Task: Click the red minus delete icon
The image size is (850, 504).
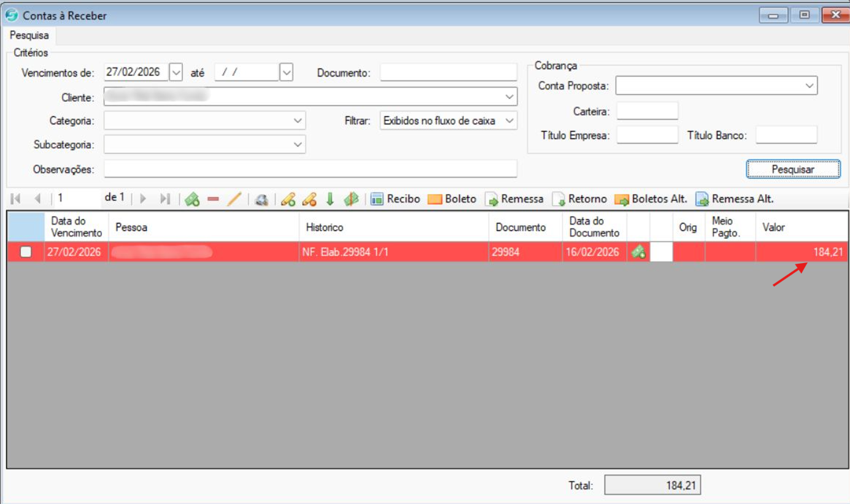Action: [213, 199]
